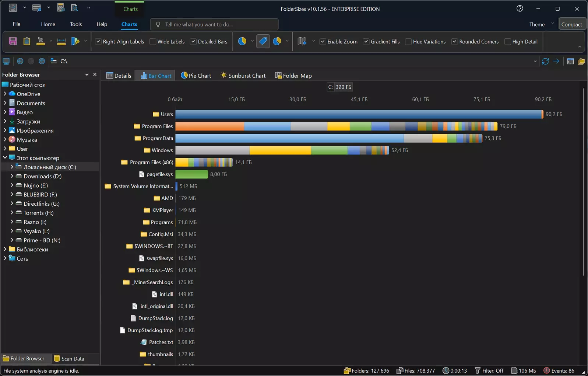588x376 pixels.
Task: Click the help question mark icon
Action: coord(520,8)
